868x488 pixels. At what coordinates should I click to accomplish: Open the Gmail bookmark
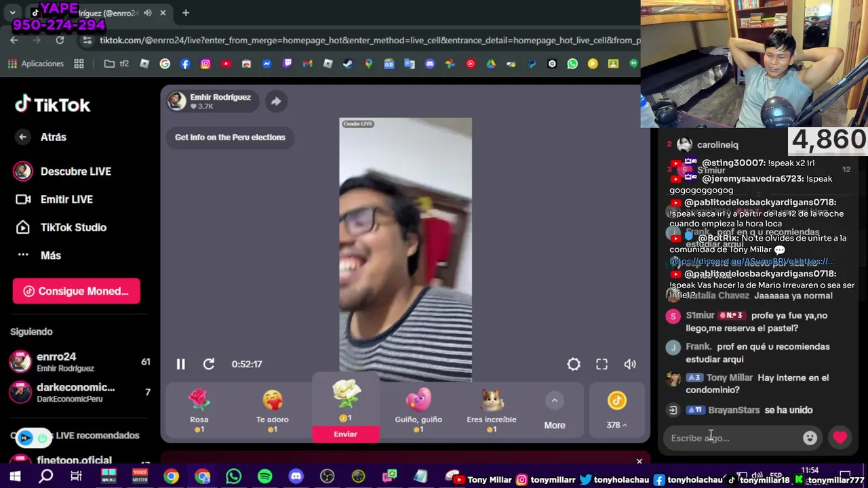point(307,64)
